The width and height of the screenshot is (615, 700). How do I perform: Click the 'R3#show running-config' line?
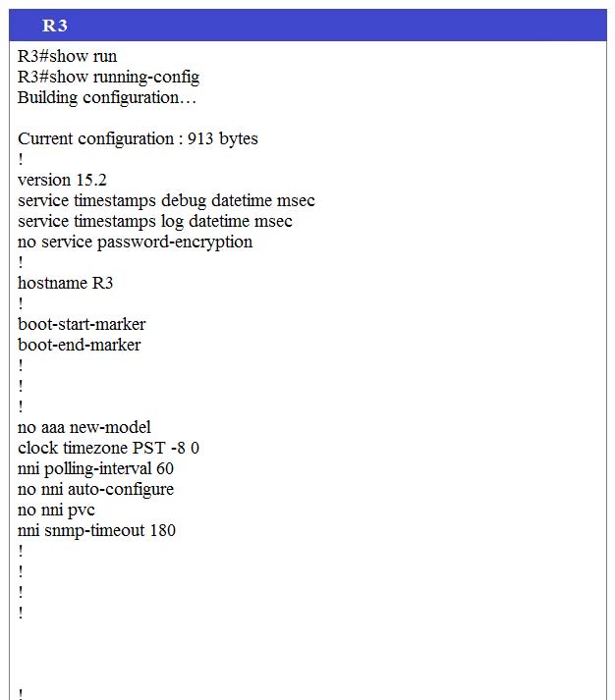pos(108,78)
